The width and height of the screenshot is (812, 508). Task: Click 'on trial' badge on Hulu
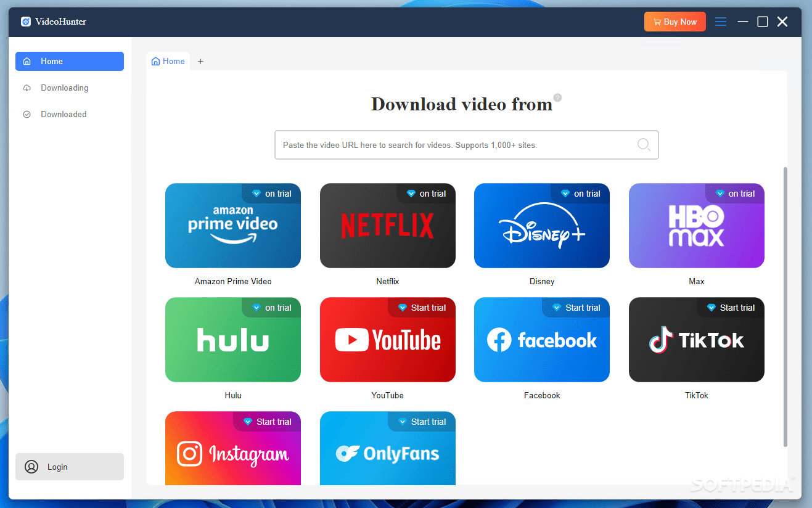(271, 308)
